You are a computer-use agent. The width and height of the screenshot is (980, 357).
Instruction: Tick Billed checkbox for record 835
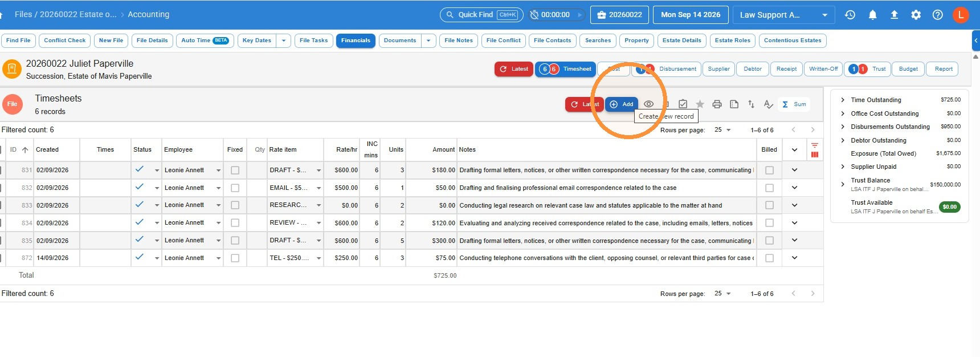769,241
